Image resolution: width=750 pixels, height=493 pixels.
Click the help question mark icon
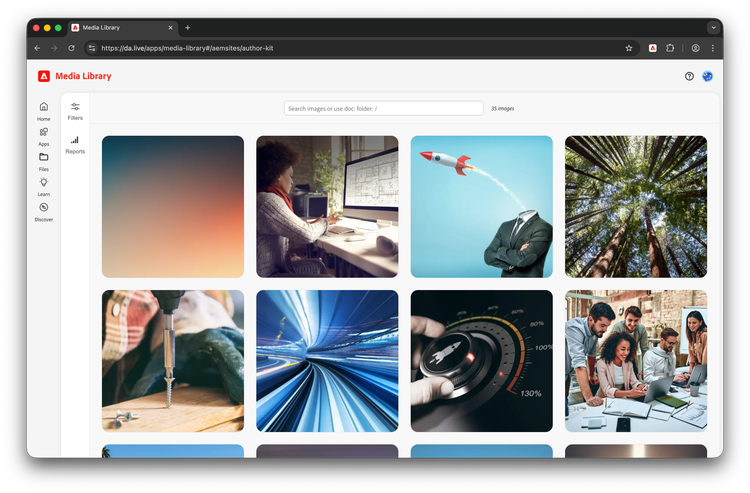(x=689, y=76)
